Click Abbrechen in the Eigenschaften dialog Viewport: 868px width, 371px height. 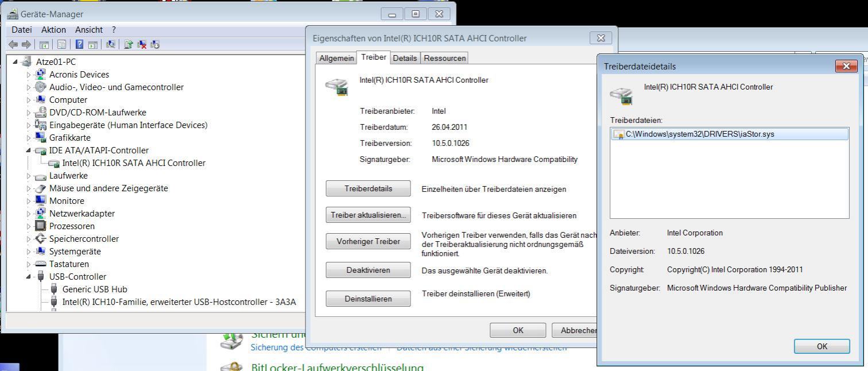click(x=575, y=330)
